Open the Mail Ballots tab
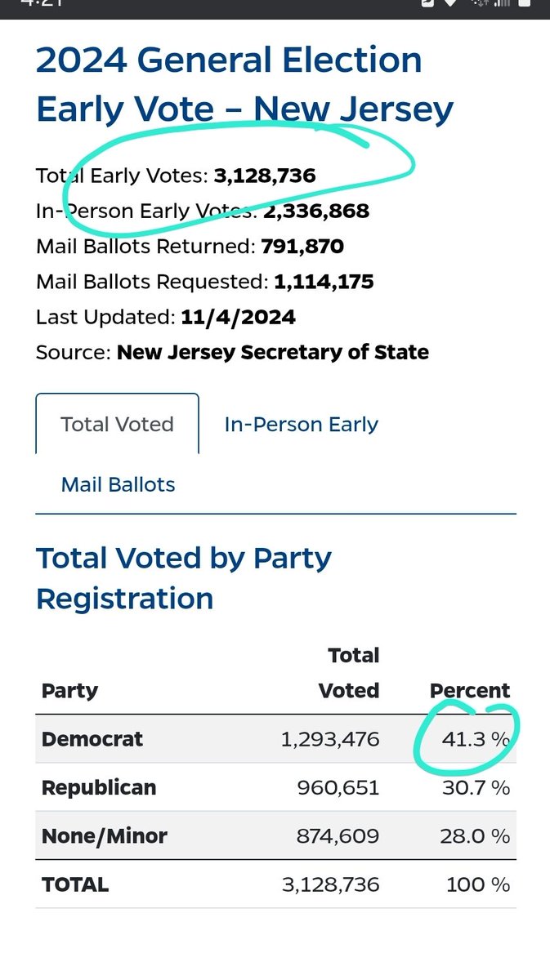550x980 pixels. (118, 484)
